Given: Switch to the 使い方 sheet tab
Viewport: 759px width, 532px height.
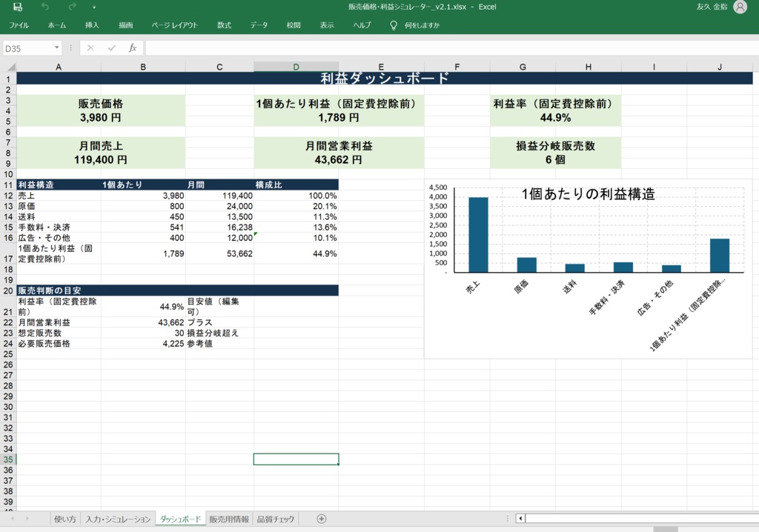Looking at the screenshot, I should point(65,519).
